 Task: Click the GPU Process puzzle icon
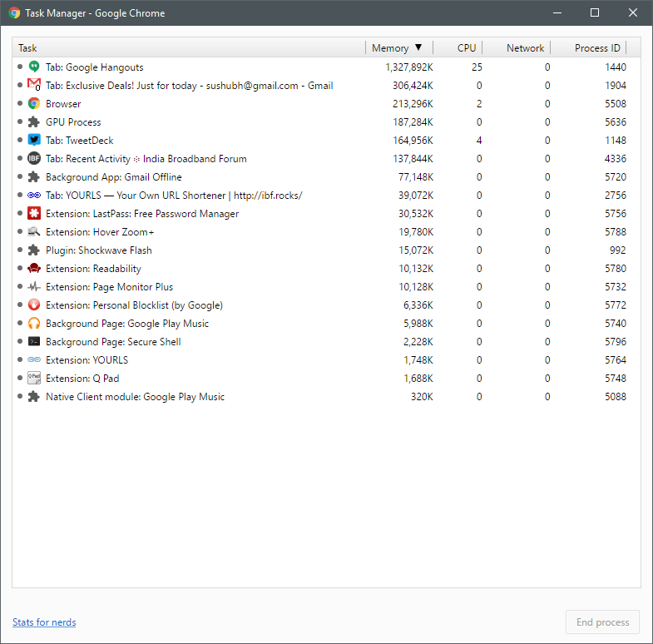[x=34, y=122]
